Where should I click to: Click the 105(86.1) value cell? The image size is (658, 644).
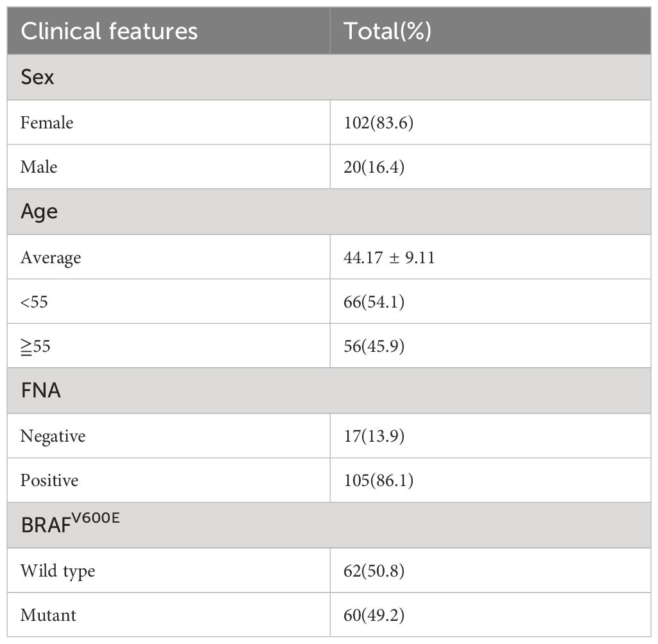379,480
